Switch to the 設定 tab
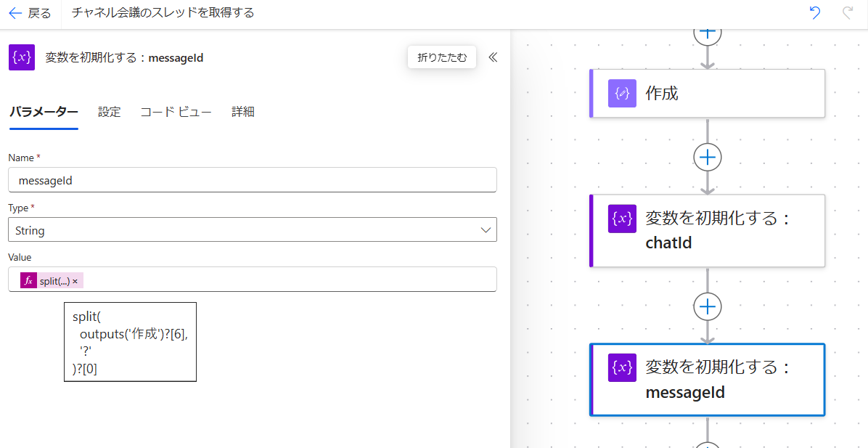868x448 pixels. (109, 112)
